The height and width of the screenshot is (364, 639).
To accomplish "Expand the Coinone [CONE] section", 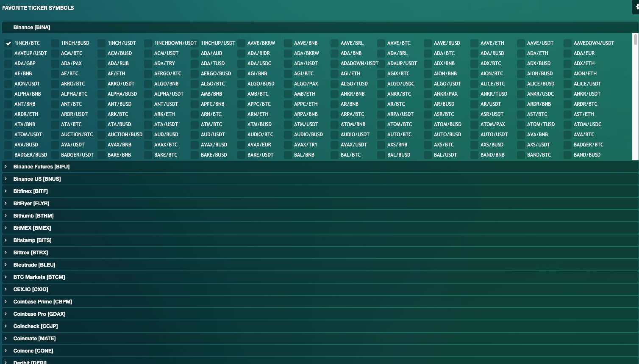I will 320,351.
